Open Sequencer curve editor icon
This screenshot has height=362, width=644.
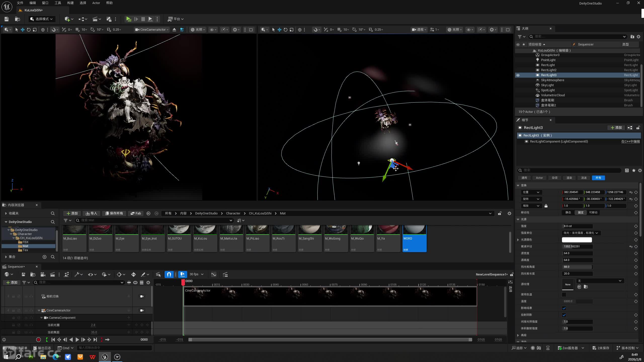point(214,275)
